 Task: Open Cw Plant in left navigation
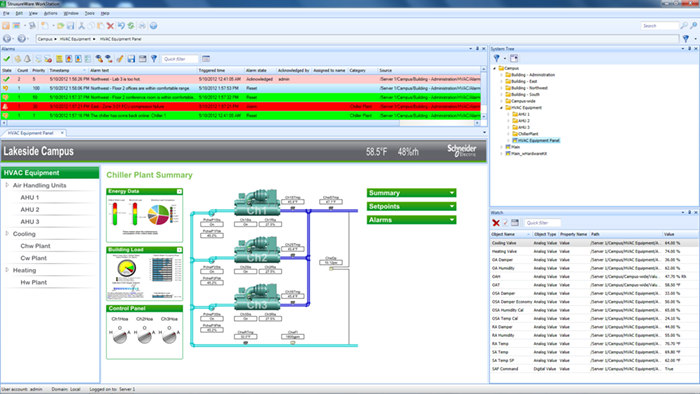pyautogui.click(x=33, y=258)
